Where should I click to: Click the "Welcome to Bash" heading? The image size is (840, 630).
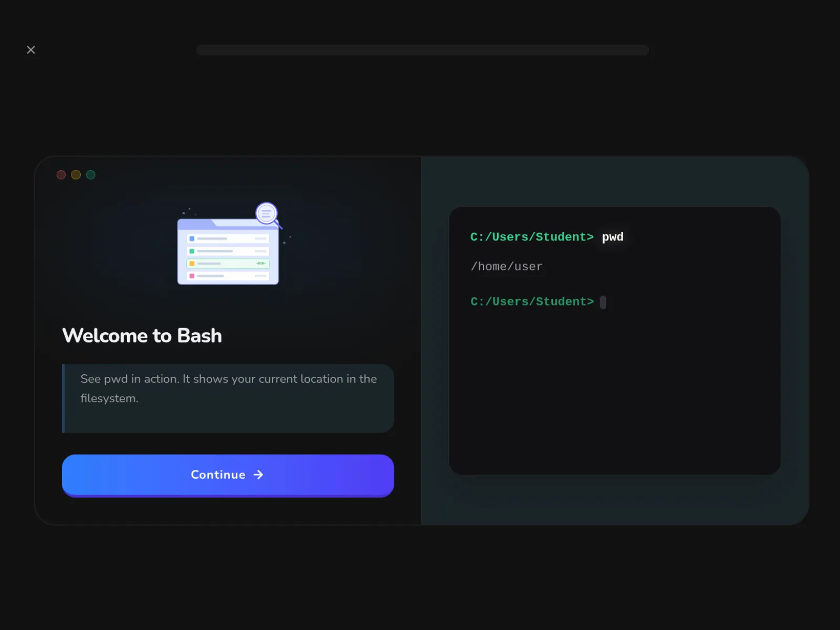click(x=142, y=336)
